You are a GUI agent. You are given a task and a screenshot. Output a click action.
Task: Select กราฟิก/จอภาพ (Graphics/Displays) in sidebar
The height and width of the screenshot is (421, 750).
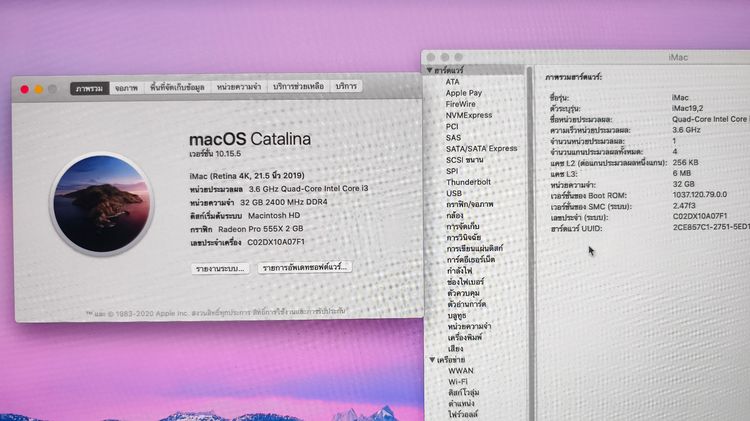click(470, 204)
